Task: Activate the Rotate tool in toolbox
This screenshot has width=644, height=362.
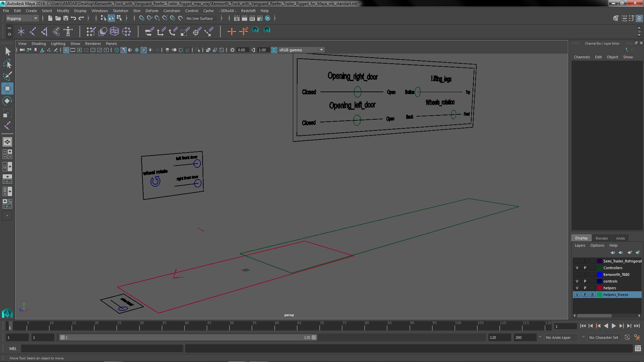Action: [7, 101]
